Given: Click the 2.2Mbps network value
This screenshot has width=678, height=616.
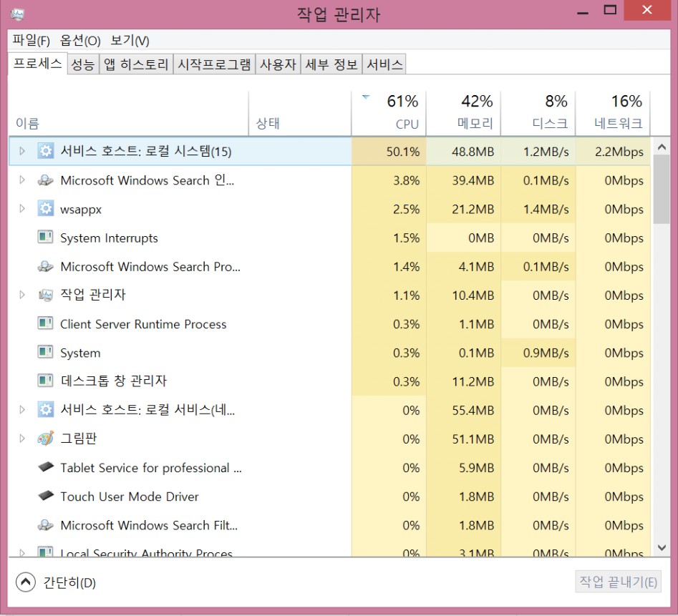Looking at the screenshot, I should pyautogui.click(x=619, y=152).
